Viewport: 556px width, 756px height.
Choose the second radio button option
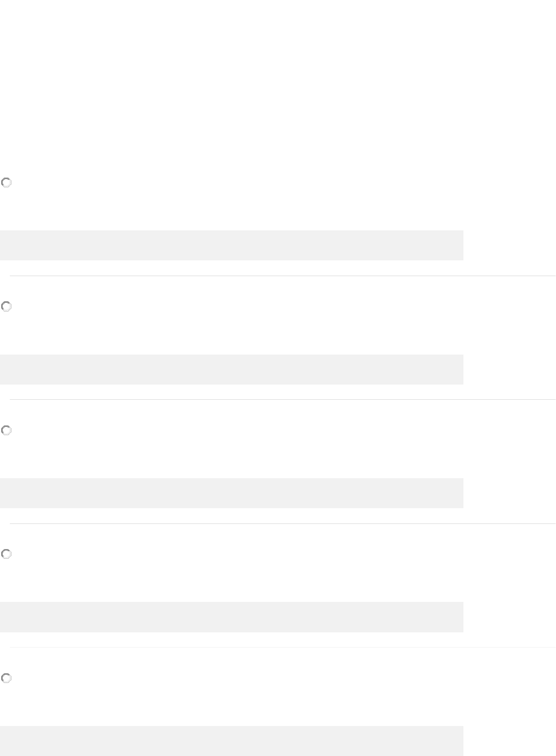(6, 307)
